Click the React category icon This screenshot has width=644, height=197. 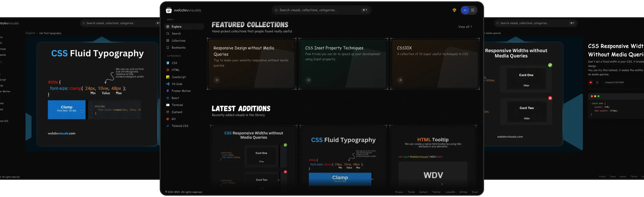[168, 98]
